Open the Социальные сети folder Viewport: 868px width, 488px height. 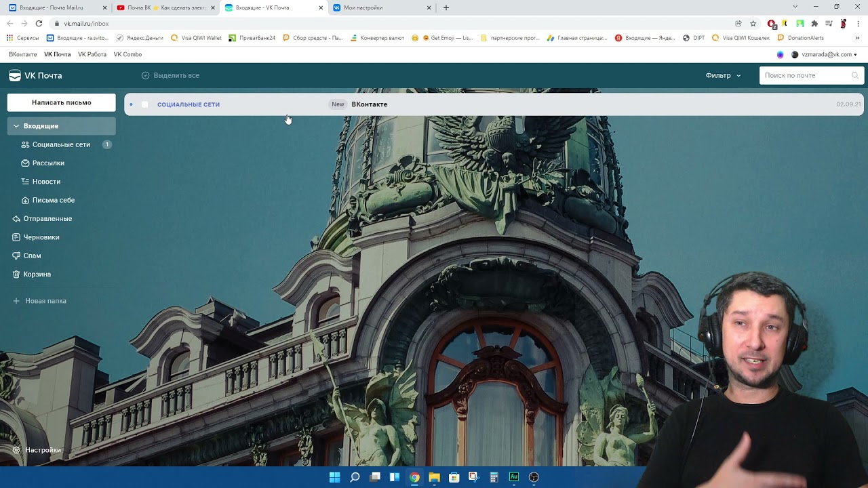61,144
